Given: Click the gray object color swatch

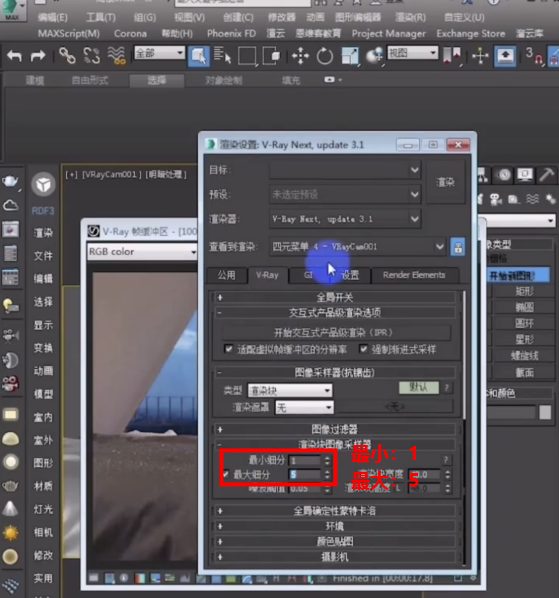Looking at the screenshot, I should pyautogui.click(x=545, y=412).
